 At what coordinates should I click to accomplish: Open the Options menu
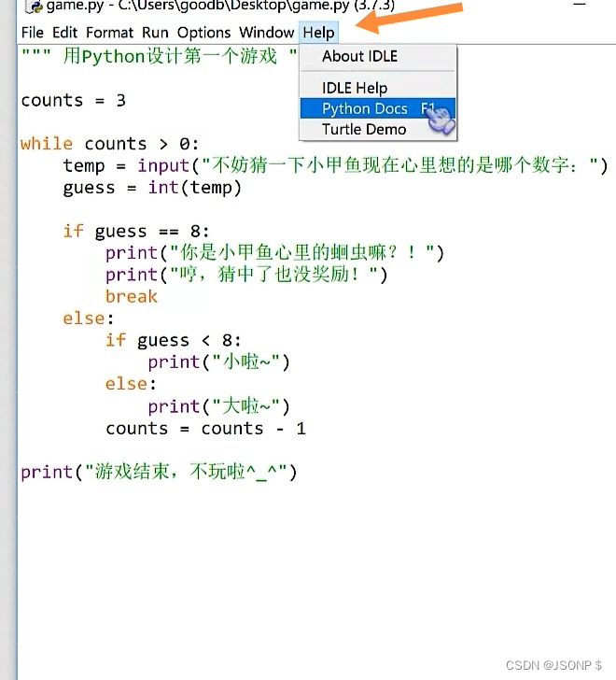(203, 33)
